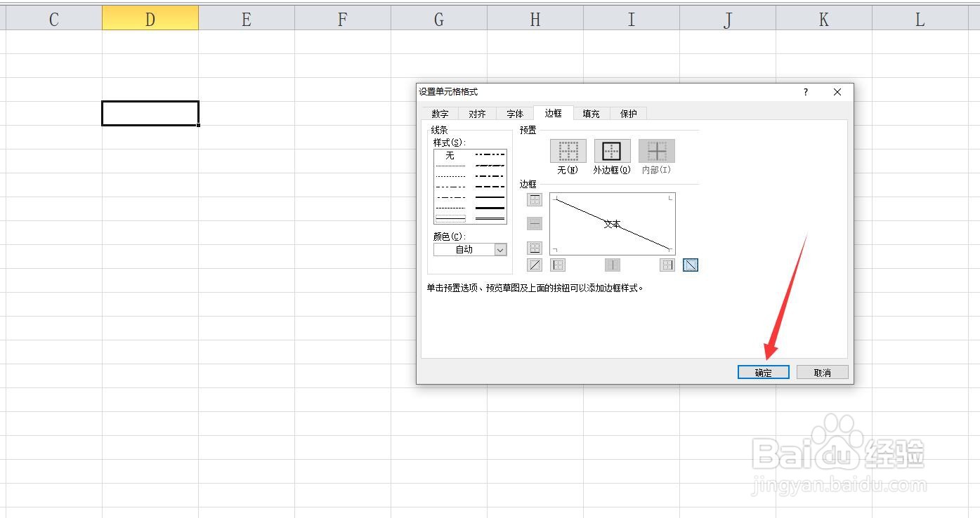This screenshot has width=980, height=518.
Task: Confirm with the 确定 button
Action: pyautogui.click(x=764, y=373)
